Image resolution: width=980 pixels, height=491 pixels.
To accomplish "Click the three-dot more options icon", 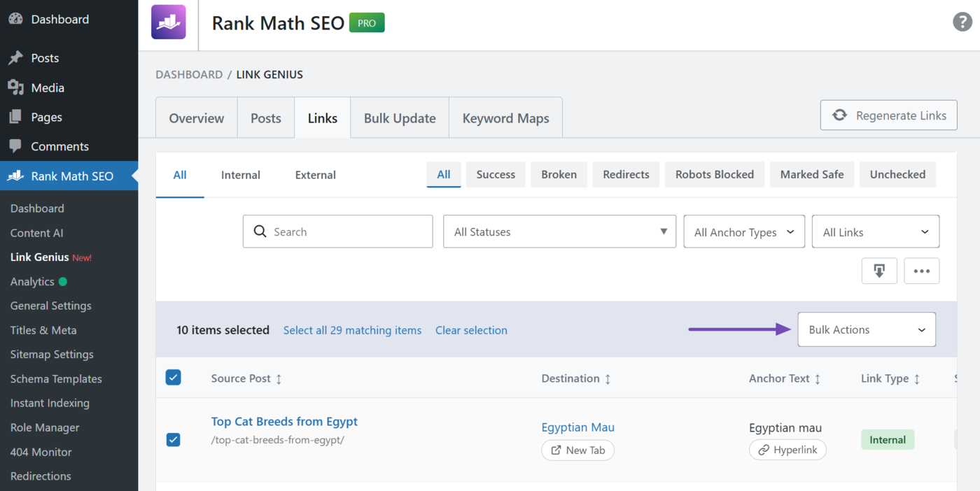I will click(x=921, y=271).
